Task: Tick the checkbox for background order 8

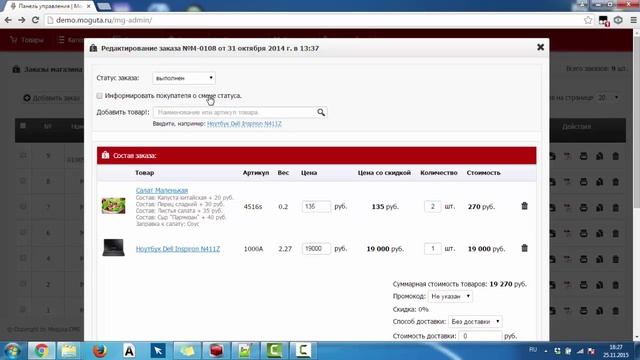Action: [x=23, y=181]
